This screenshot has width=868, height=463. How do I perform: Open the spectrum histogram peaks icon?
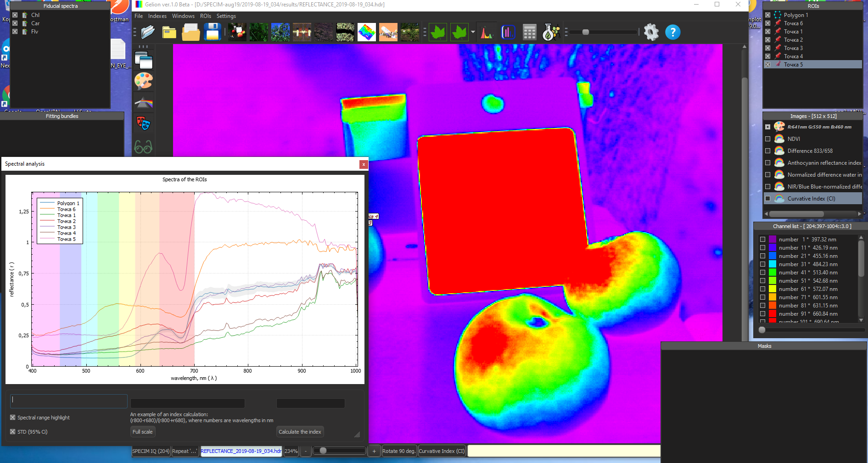click(487, 32)
